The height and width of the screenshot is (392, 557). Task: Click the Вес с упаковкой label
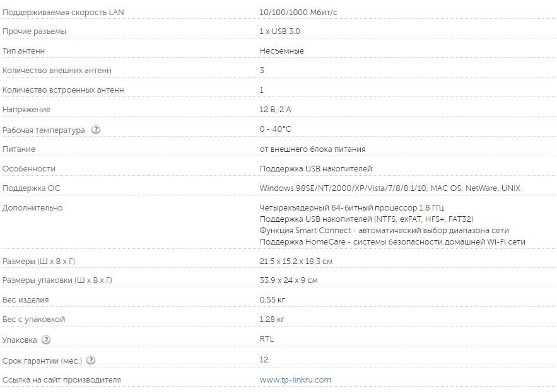click(33, 320)
